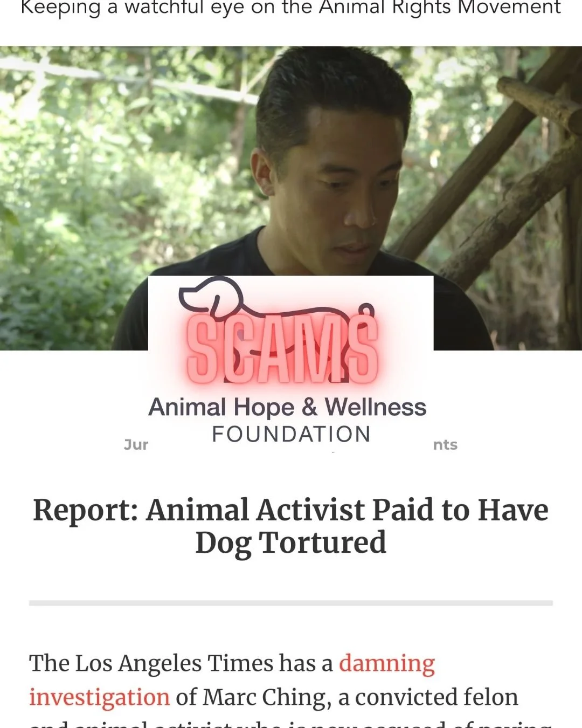Tap the red glowing SCAMS overlay text
The image size is (582, 728).
point(282,349)
